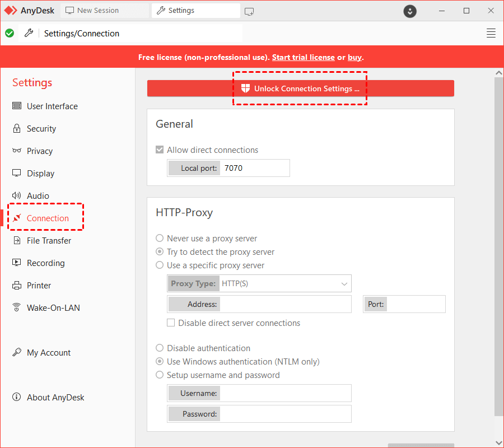Click the Recording play-screen icon
504x448 pixels.
pyautogui.click(x=17, y=263)
